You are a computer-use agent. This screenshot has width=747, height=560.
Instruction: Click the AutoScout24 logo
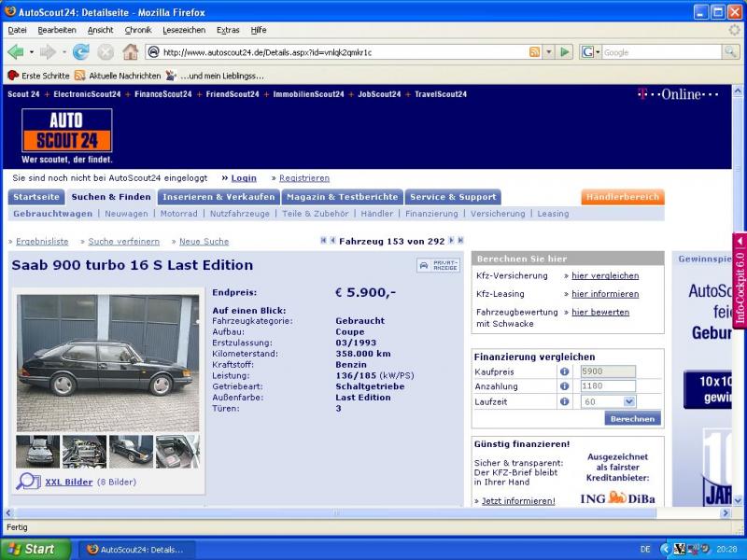pyautogui.click(x=66, y=131)
